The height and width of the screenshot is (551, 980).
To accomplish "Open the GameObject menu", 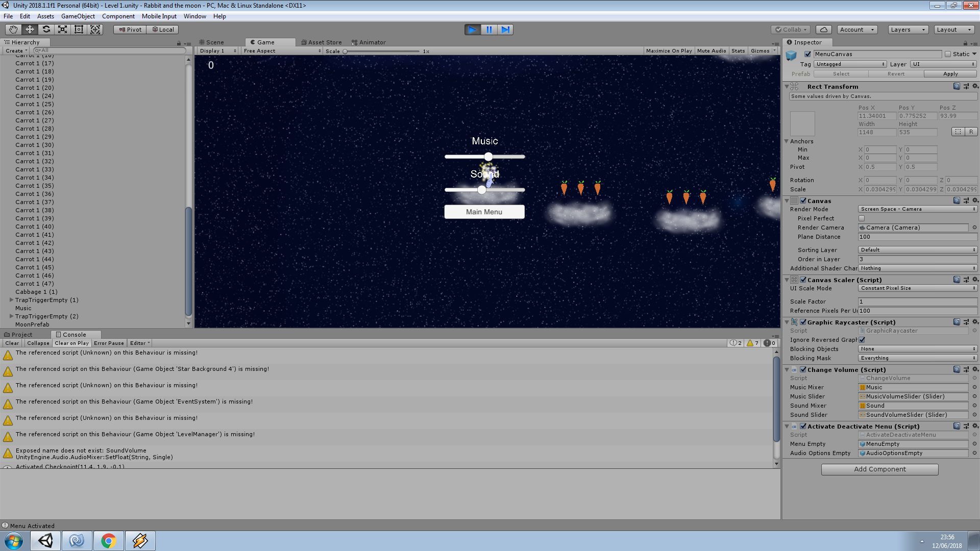I will click(78, 16).
